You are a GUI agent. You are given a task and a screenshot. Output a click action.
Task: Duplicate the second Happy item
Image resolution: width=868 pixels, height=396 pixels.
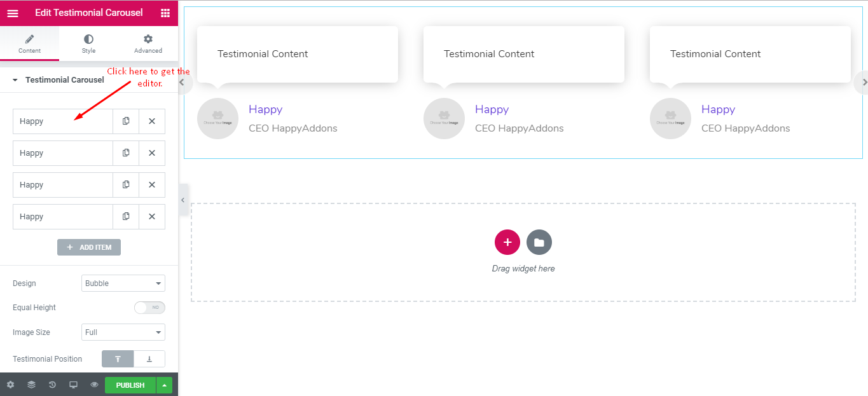pyautogui.click(x=126, y=153)
